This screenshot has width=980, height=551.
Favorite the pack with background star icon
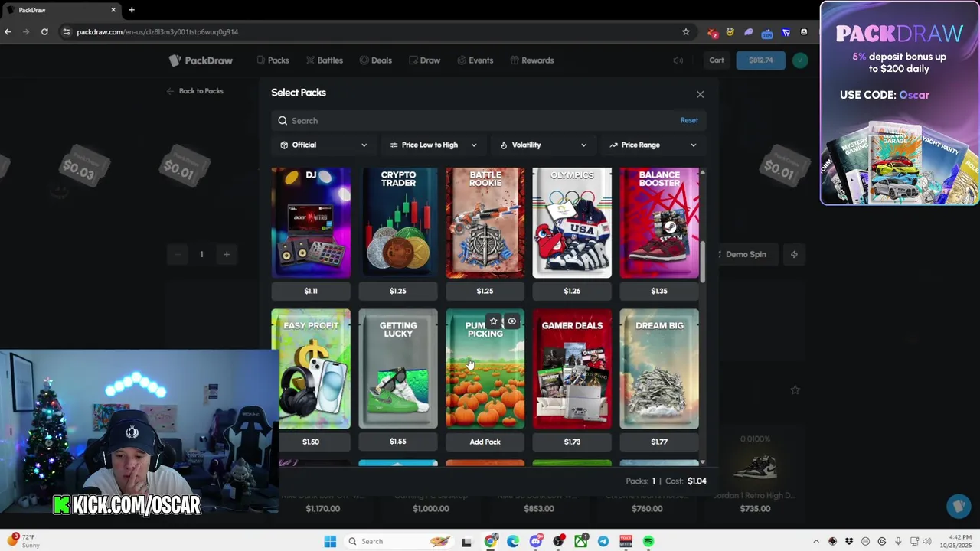(795, 390)
